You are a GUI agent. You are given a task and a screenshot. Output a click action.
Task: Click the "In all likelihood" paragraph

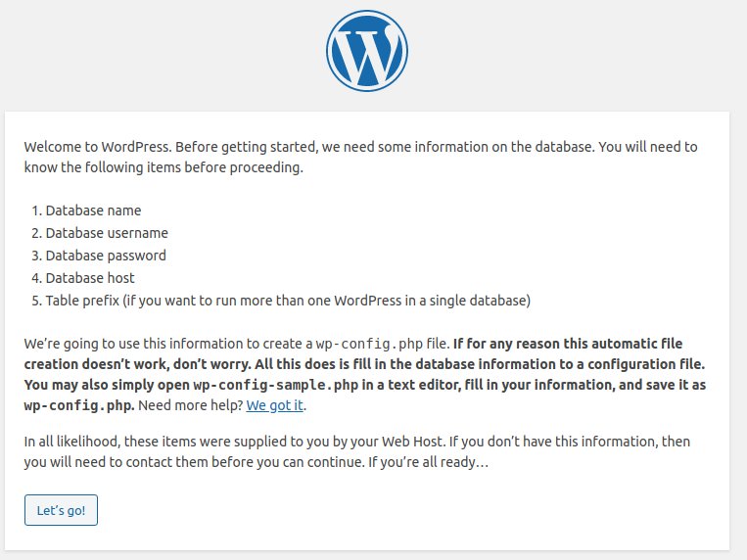point(357,451)
